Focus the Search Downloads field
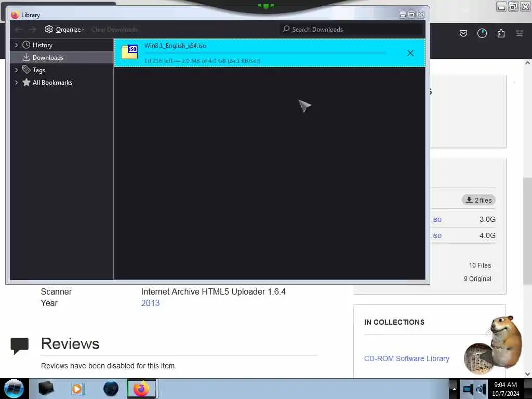 [352, 30]
